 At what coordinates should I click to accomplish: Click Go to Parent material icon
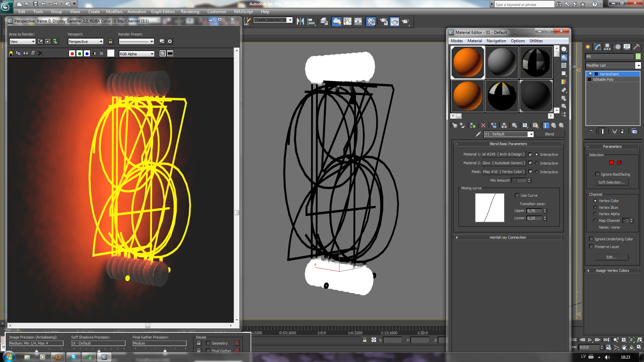tap(553, 125)
